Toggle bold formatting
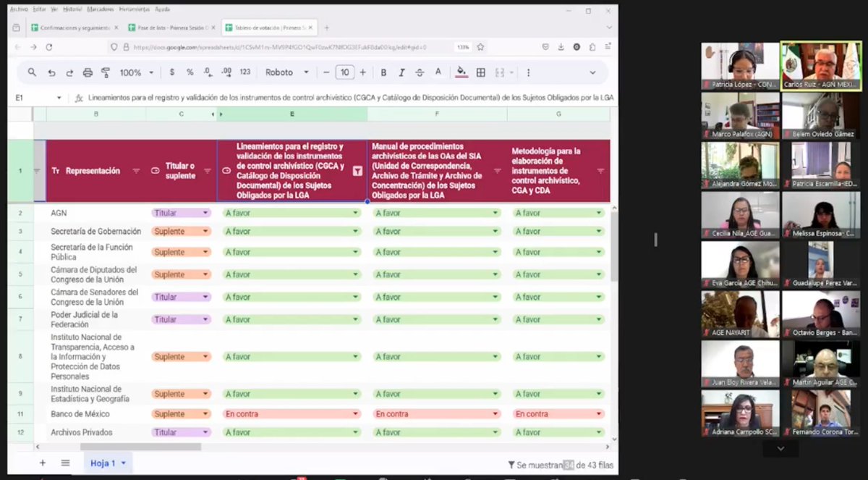Screen dimensions: 868x480 pyautogui.click(x=383, y=72)
